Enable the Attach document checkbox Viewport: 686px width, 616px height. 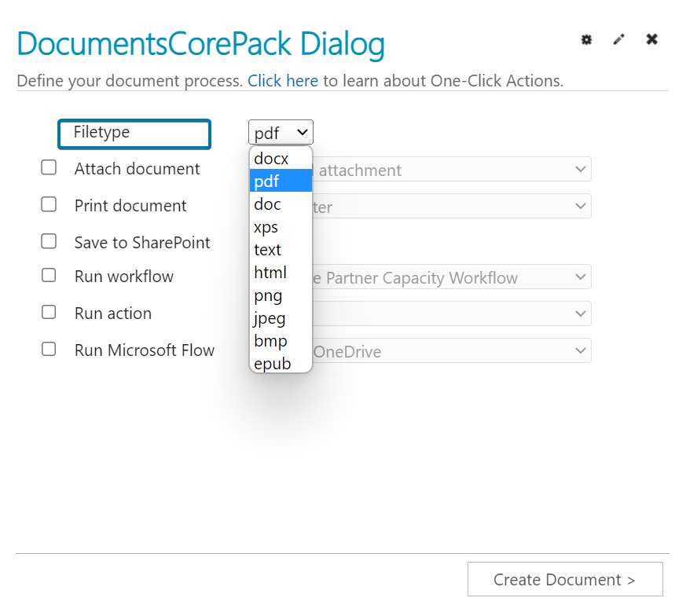(x=49, y=167)
